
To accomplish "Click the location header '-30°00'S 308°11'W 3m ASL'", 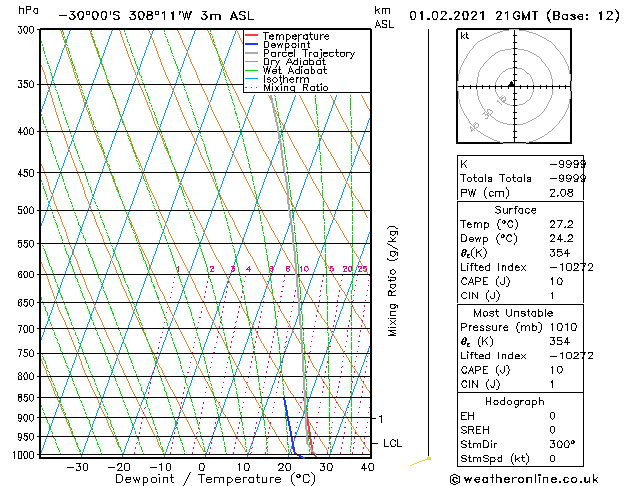I will tap(156, 16).
